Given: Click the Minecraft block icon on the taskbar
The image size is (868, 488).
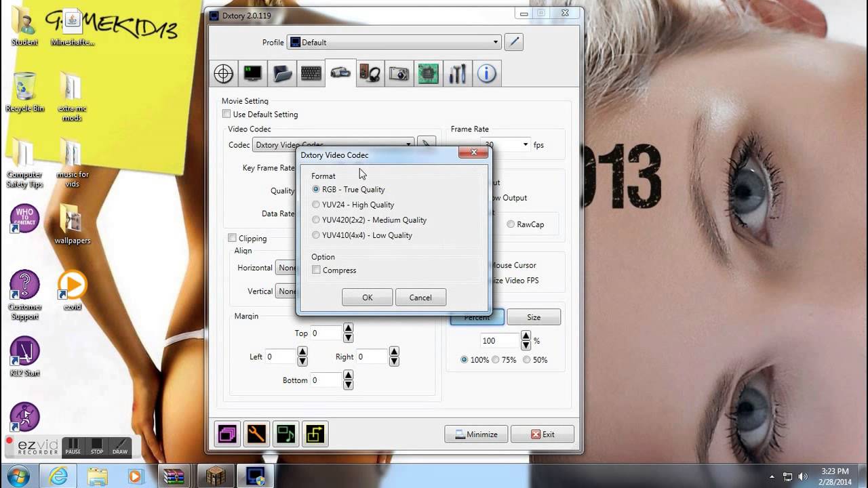Looking at the screenshot, I should [216, 476].
